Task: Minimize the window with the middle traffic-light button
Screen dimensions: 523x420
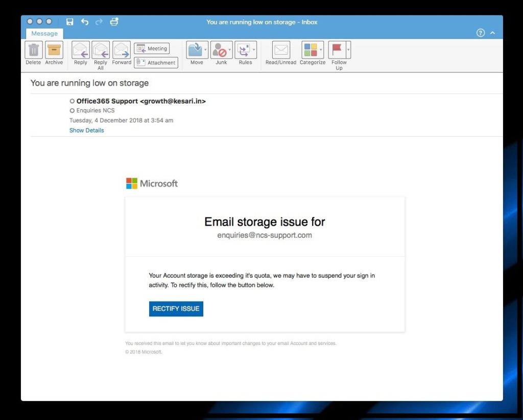Action: pos(39,21)
